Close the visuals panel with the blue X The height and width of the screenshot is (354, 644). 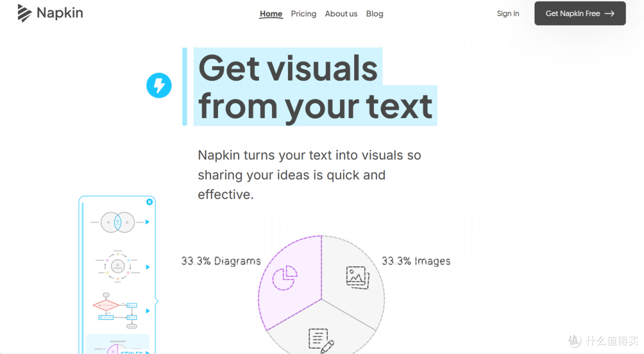[150, 202]
